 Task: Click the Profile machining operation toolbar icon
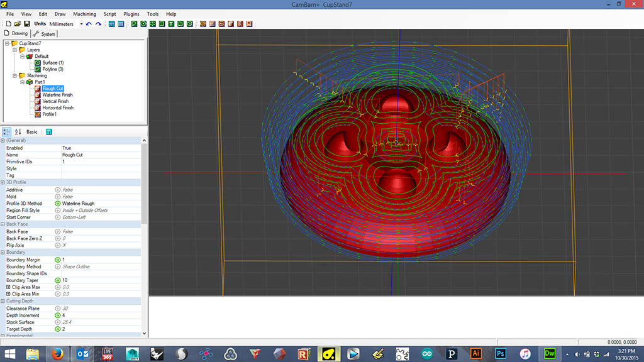(203, 24)
